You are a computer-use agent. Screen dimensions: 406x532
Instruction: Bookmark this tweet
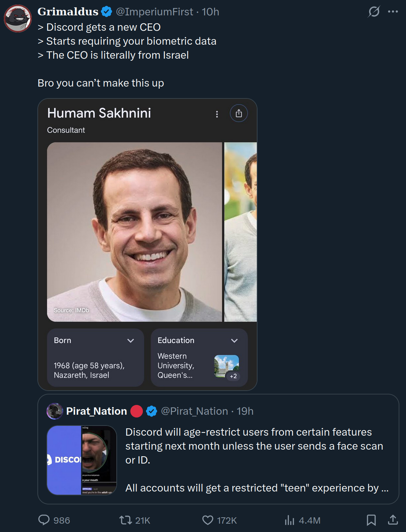pyautogui.click(x=371, y=520)
